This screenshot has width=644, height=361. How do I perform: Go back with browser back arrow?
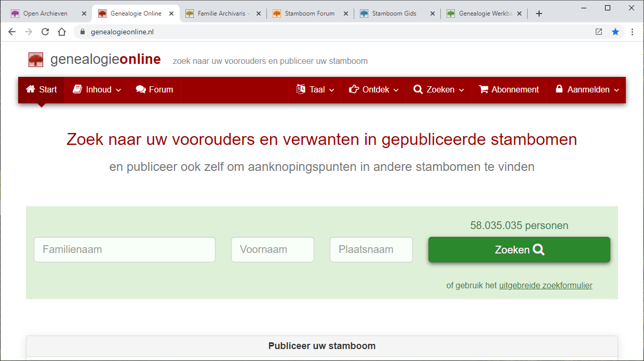[x=12, y=32]
